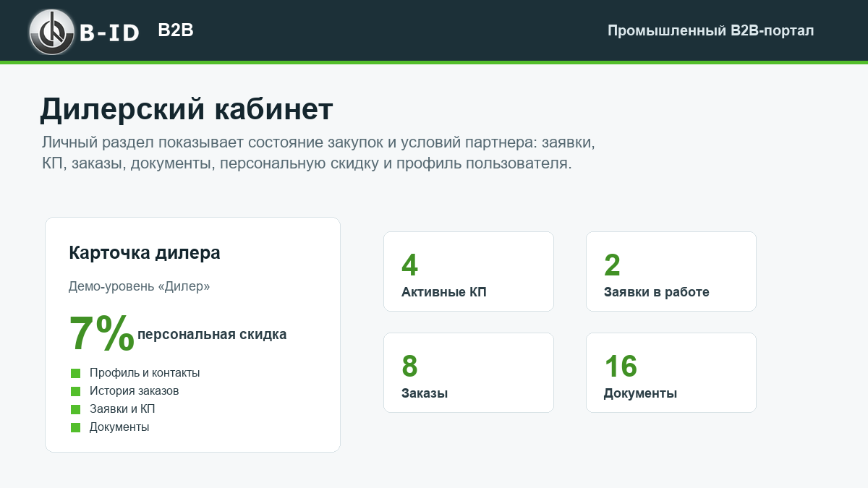Click the number 16 in Документы card
The width and height of the screenshot is (868, 488).
(621, 367)
